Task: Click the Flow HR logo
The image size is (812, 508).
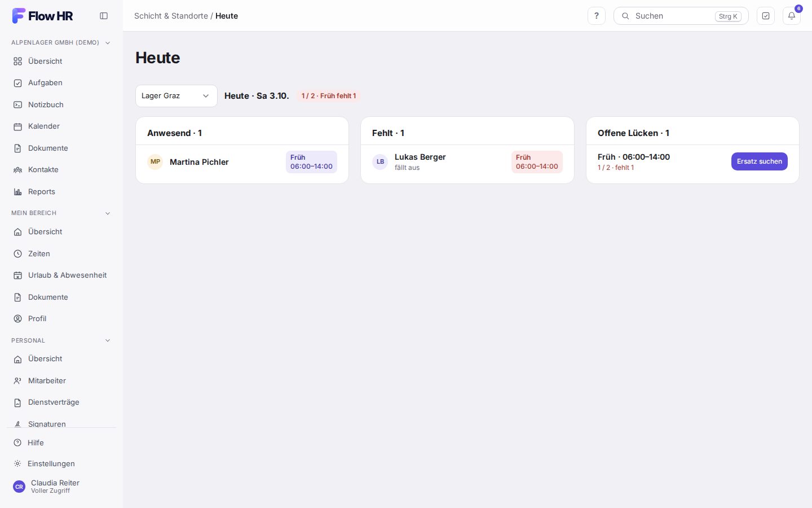Action: point(43,16)
